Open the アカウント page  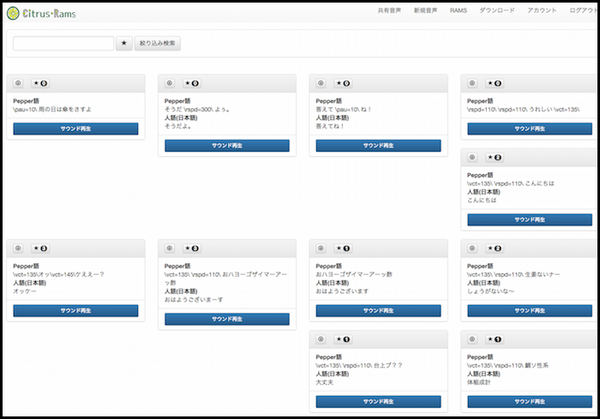[542, 9]
